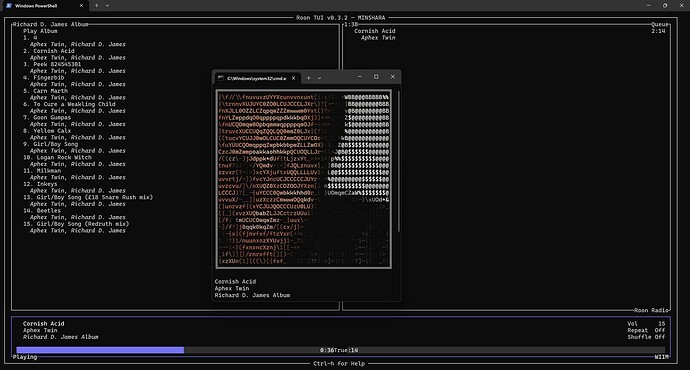
Task: Select track 4. Fingerbib
Action: coord(44,77)
